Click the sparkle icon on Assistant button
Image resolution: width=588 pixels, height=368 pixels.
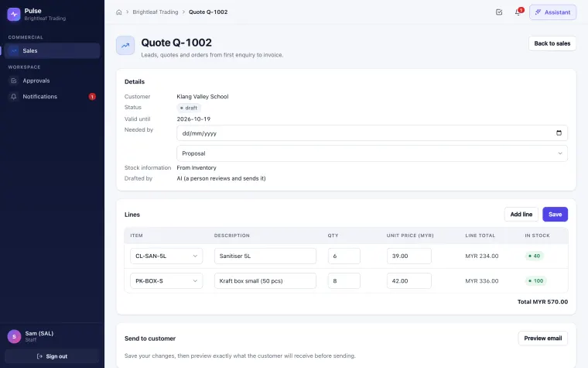[538, 12]
